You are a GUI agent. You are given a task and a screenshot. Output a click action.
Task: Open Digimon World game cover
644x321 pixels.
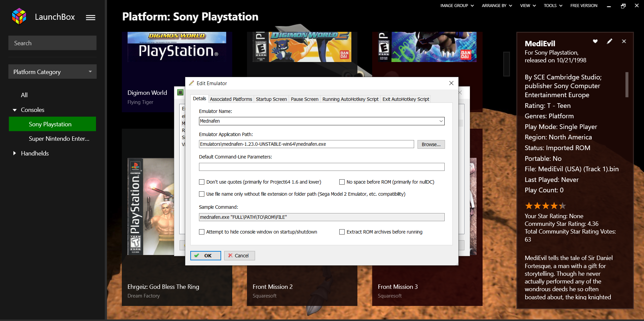[x=177, y=47]
